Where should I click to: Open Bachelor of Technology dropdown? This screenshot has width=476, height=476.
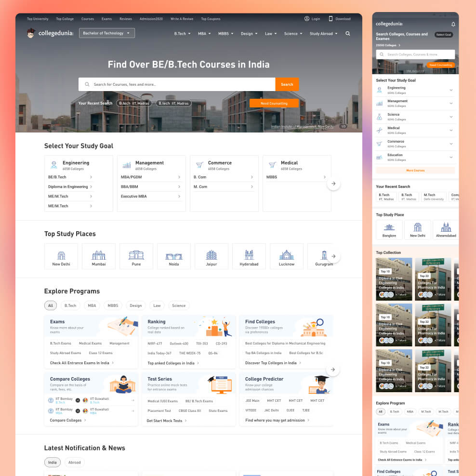(106, 33)
